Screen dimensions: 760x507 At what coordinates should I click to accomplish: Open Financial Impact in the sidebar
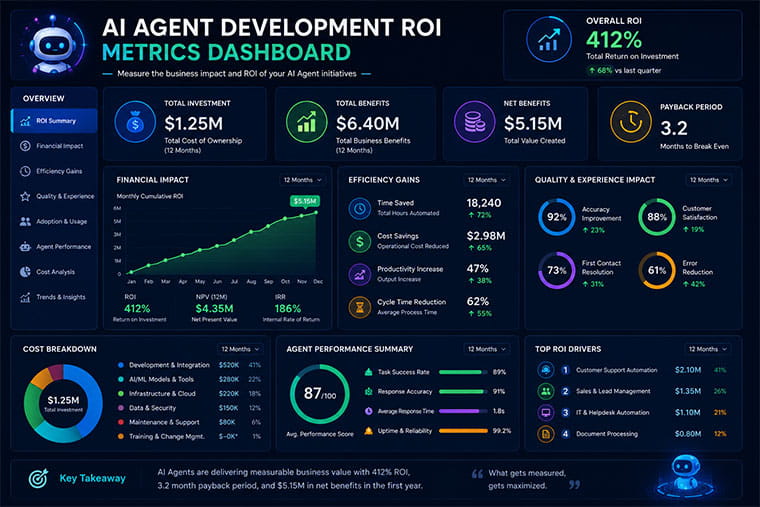point(54,146)
